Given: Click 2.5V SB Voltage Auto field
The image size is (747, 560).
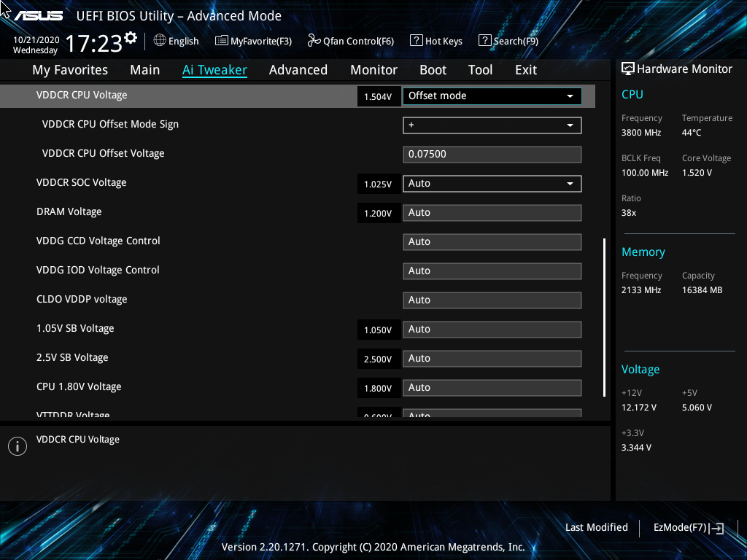Looking at the screenshot, I should [x=492, y=359].
